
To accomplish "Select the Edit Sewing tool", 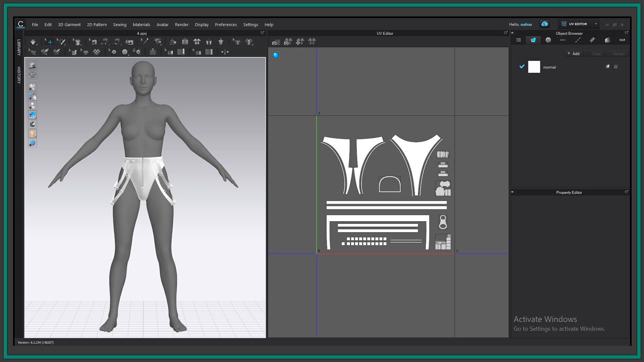I will (x=93, y=42).
